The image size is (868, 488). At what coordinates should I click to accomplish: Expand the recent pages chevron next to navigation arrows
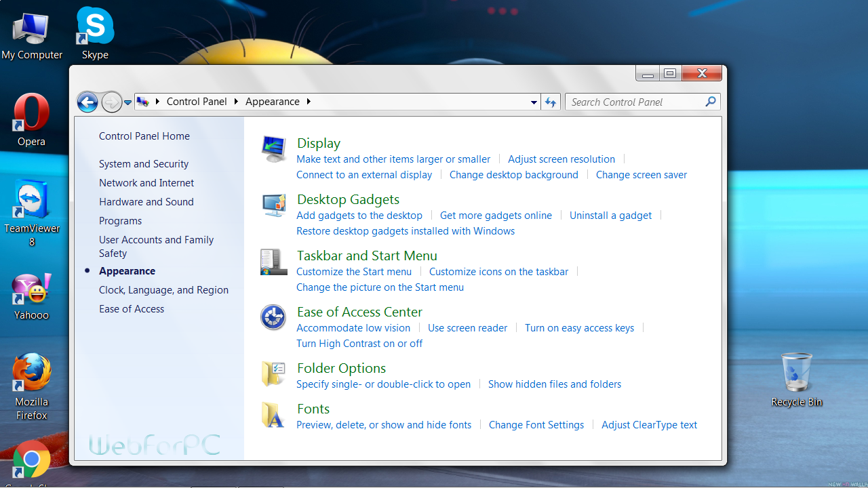pyautogui.click(x=127, y=102)
